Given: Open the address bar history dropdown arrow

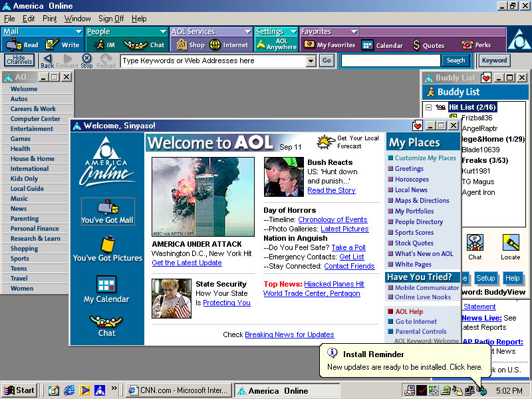Looking at the screenshot, I should [311, 61].
